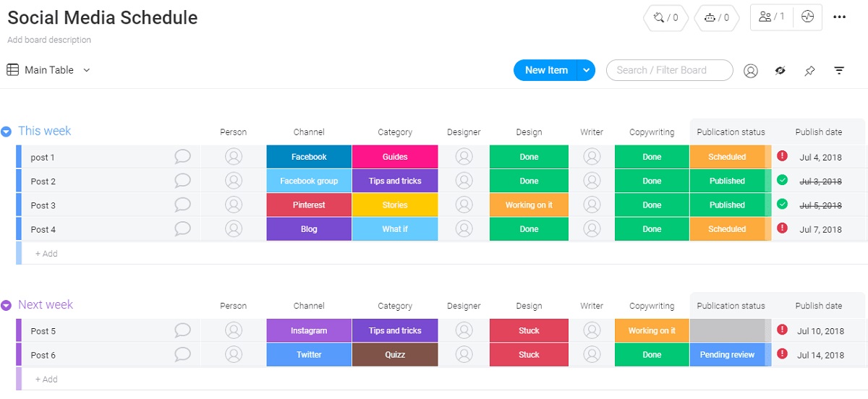Open the Main Table view menu
The width and height of the screenshot is (868, 399).
point(49,70)
